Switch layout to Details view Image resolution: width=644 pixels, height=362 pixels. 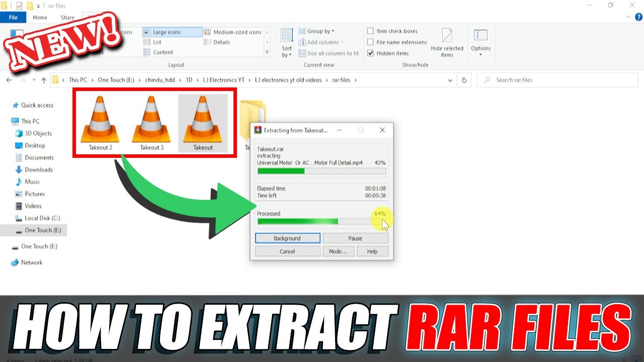coord(217,42)
